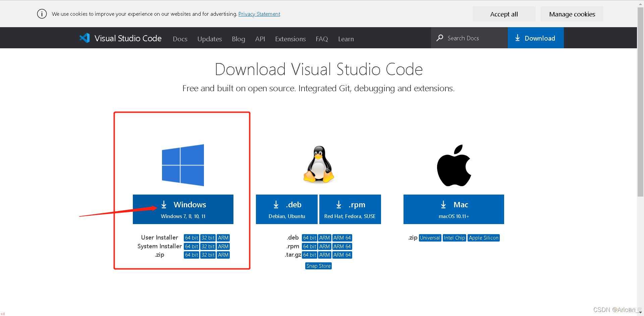Click the "Download Visual Studio Code" heading
The width and height of the screenshot is (644, 316).
[319, 69]
